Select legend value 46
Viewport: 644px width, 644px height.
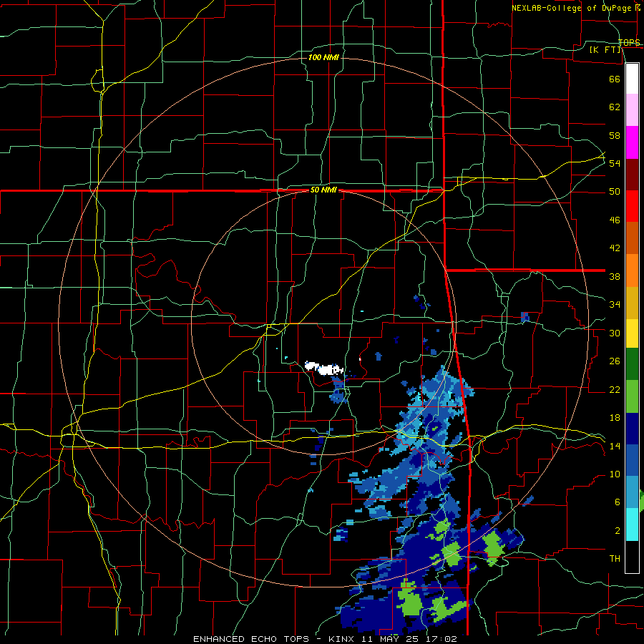(x=615, y=220)
